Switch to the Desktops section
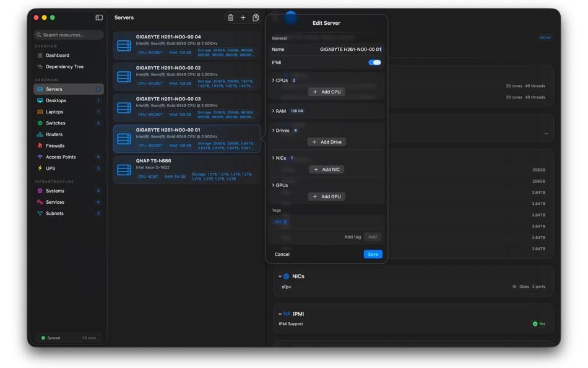 click(55, 100)
